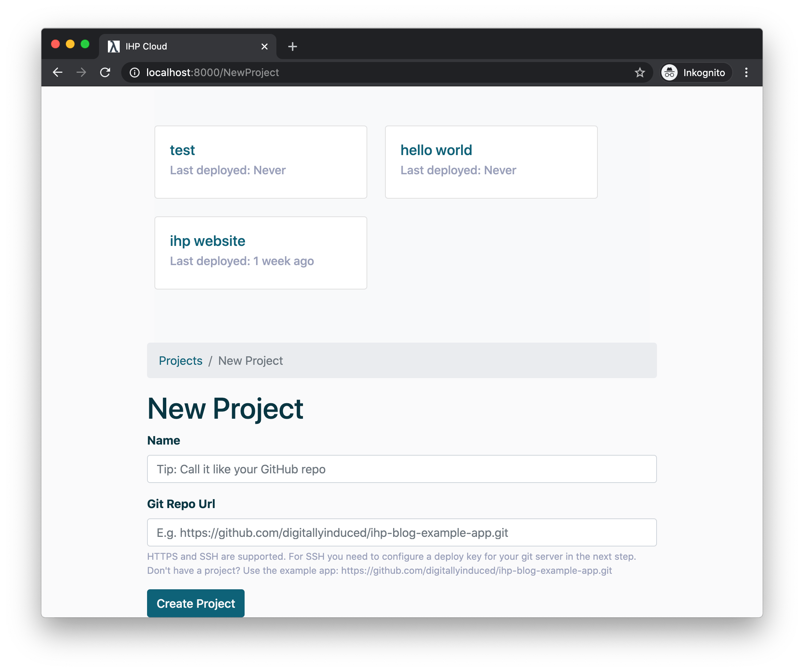Reload the current page
The image size is (804, 672).
click(x=105, y=72)
